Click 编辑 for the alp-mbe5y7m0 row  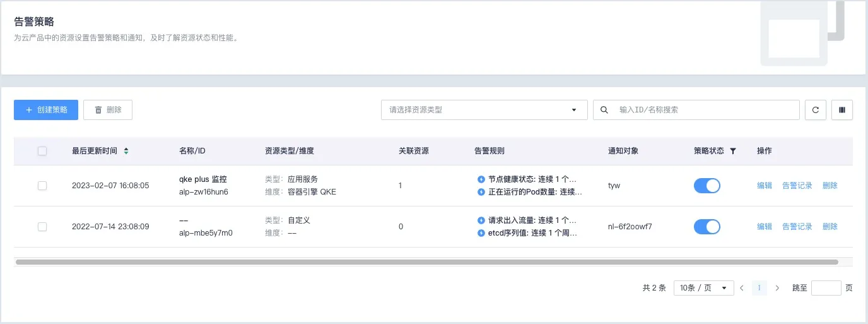point(764,227)
